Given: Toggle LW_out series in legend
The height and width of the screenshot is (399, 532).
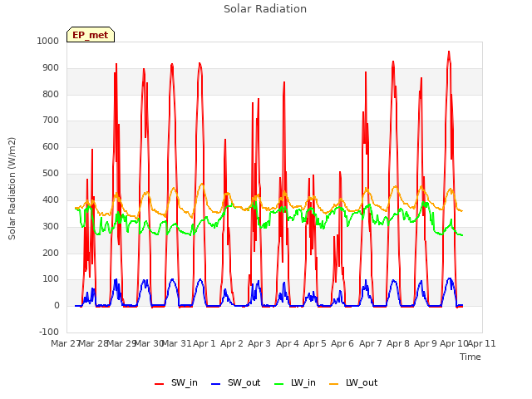Looking at the screenshot, I should pos(353,383).
